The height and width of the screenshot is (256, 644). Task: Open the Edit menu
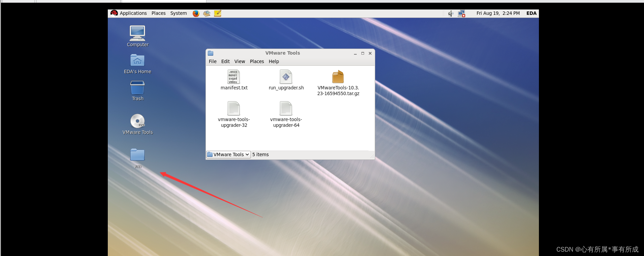point(225,61)
